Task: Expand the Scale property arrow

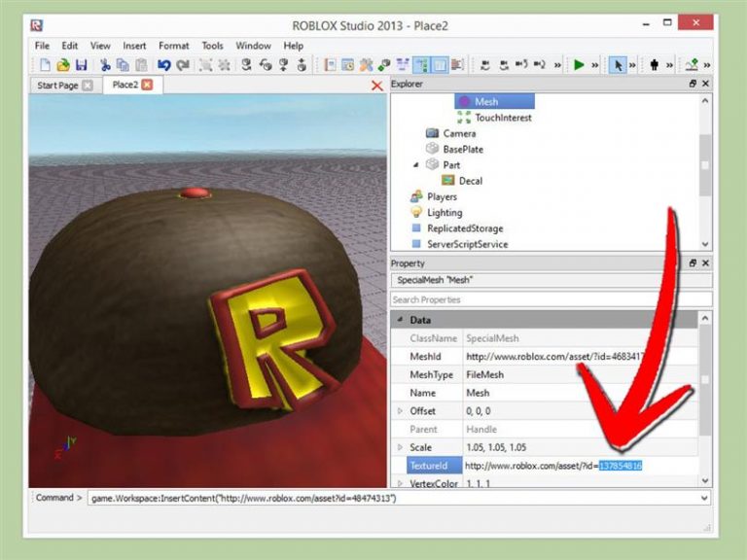Action: point(400,447)
